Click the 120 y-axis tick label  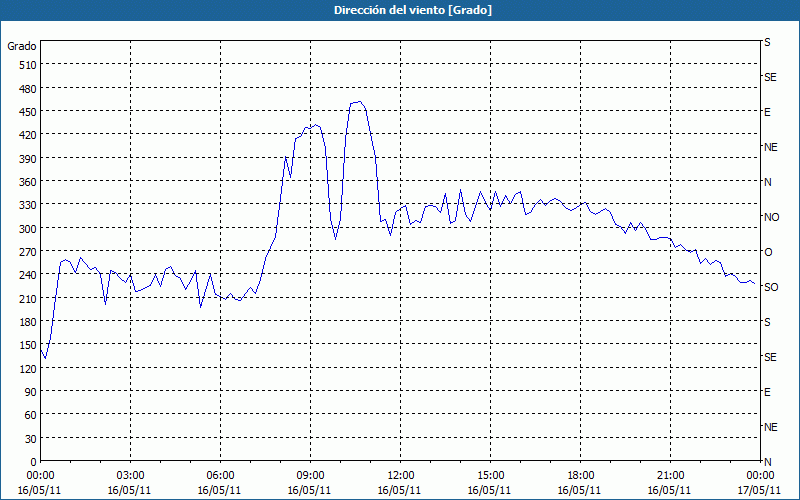click(x=28, y=369)
